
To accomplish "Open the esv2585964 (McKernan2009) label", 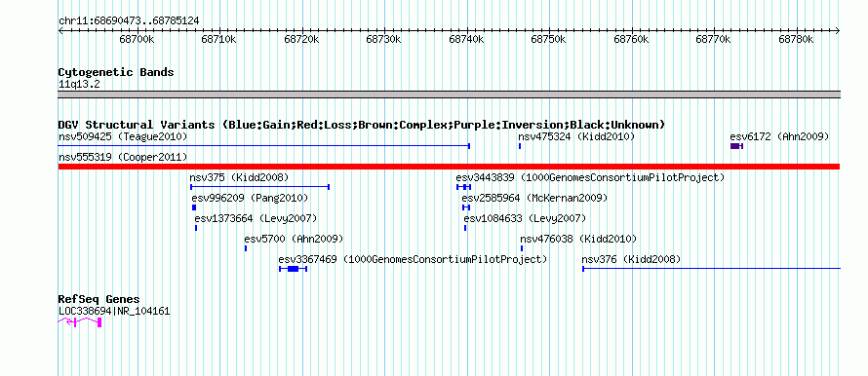I will coord(534,198).
